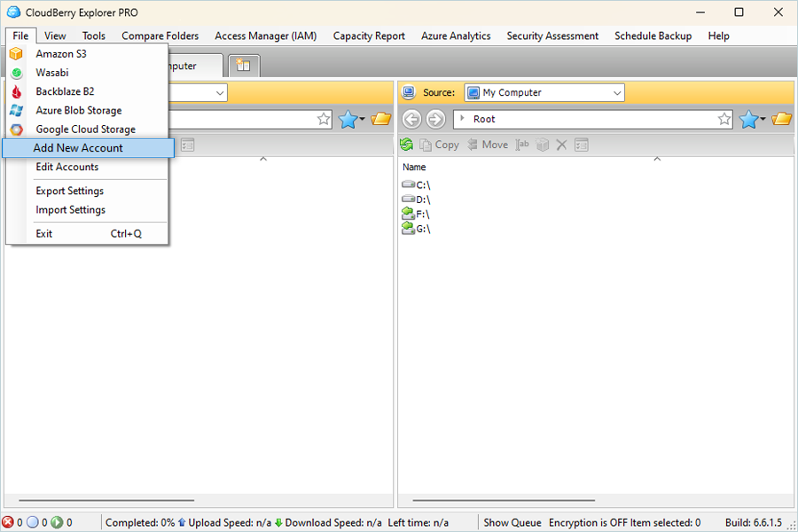Click the box icon between rename and X
Image resolution: width=798 pixels, height=532 pixels.
point(543,145)
